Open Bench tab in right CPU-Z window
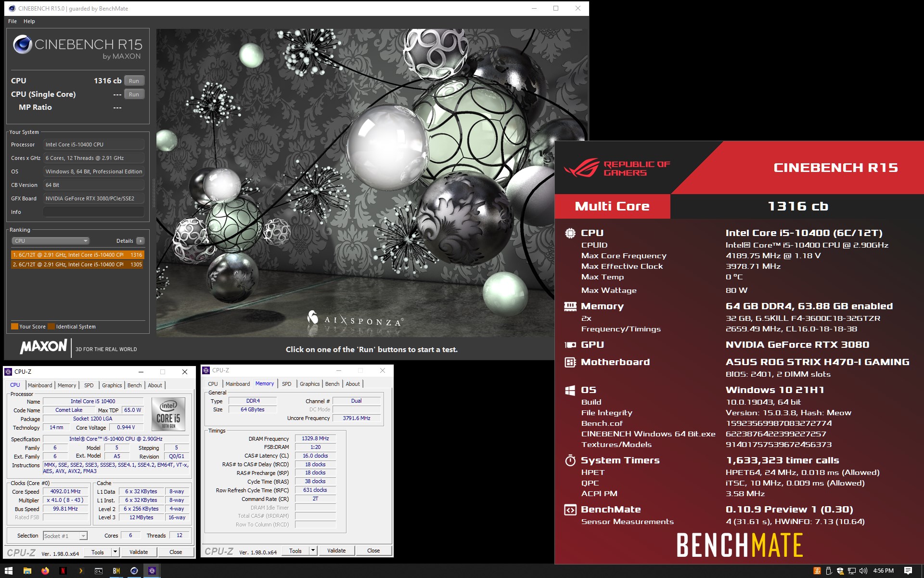The height and width of the screenshot is (578, 924). [332, 384]
